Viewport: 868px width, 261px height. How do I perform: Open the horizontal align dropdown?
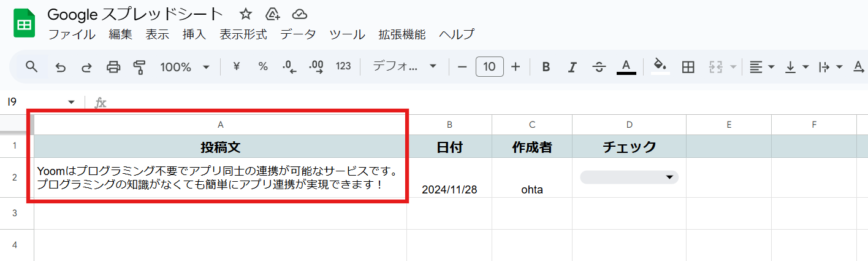[x=762, y=67]
